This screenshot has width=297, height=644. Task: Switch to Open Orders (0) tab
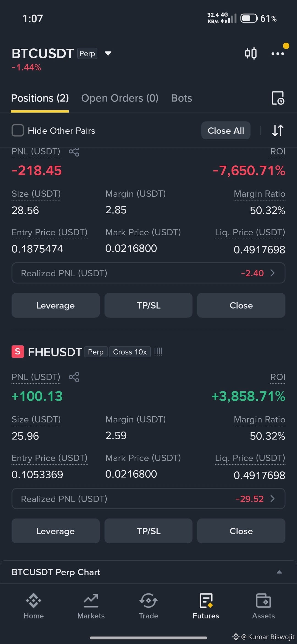[x=120, y=98]
